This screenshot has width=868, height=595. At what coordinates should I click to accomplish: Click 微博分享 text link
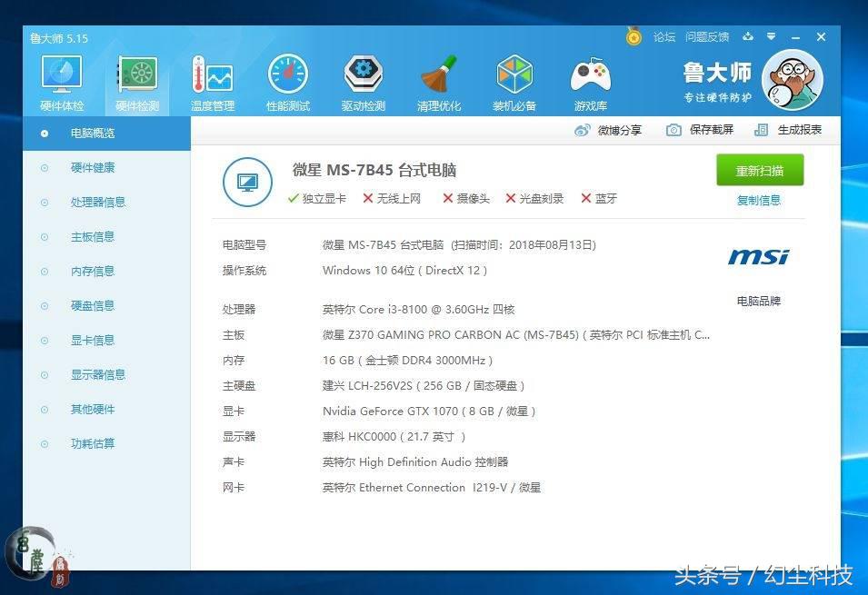pos(620,130)
